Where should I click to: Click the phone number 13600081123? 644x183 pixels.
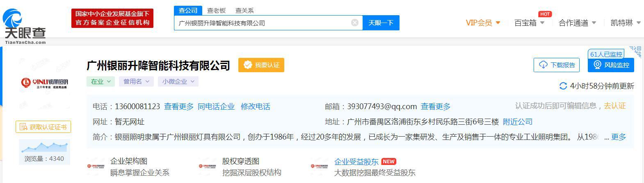tap(137, 107)
